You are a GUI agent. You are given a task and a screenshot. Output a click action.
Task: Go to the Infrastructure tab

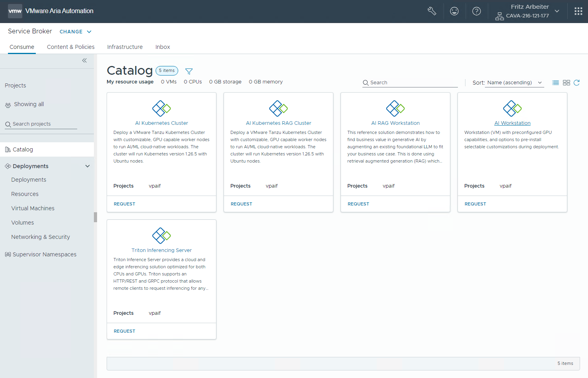(x=125, y=47)
